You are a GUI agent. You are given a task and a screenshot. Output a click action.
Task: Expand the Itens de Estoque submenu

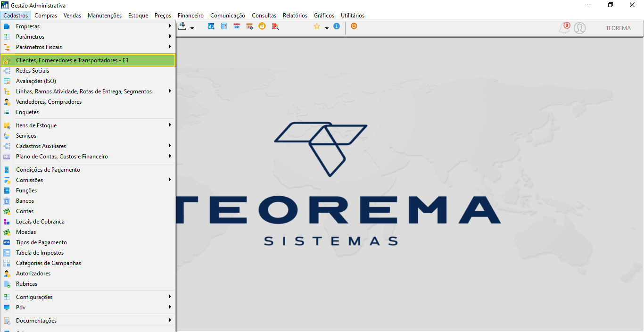point(88,125)
